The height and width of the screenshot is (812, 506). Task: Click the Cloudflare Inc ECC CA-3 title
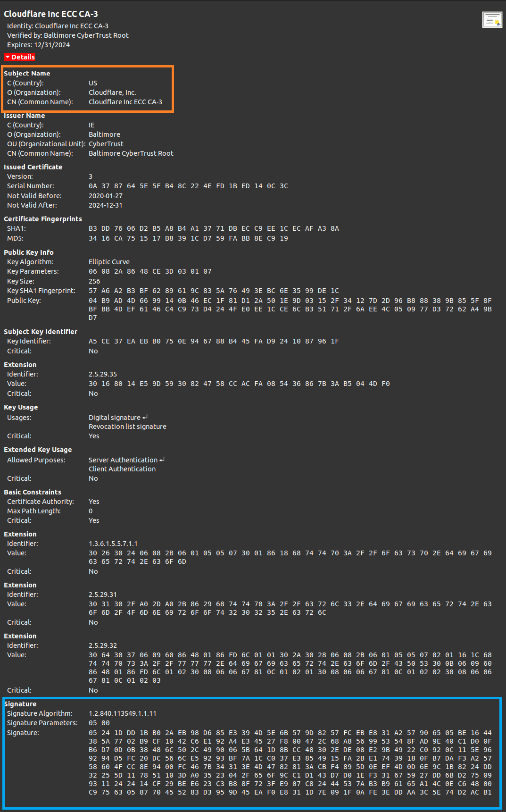[x=51, y=14]
